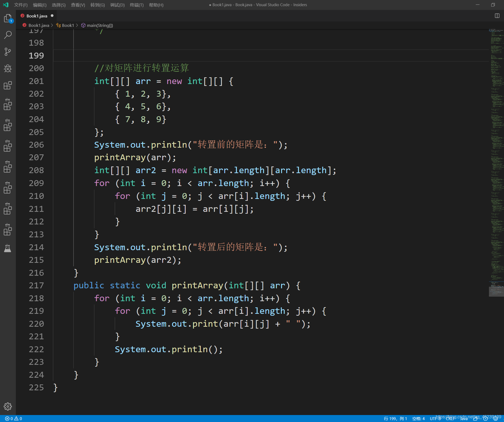Open the Manage gear menu
504x422 pixels.
click(x=8, y=406)
